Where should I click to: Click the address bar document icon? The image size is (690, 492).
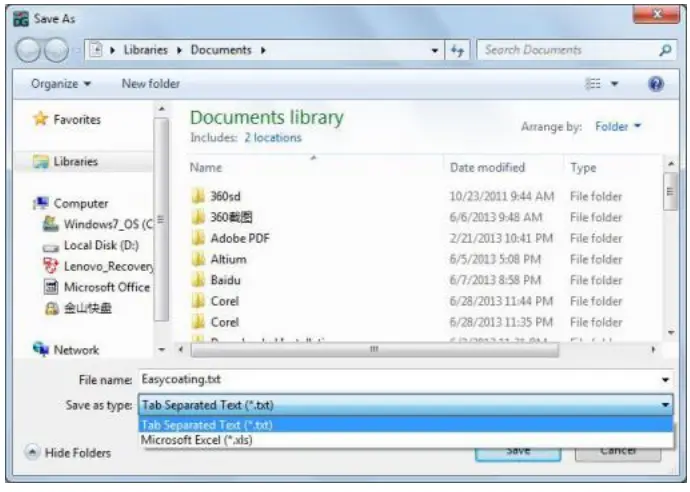click(x=96, y=50)
